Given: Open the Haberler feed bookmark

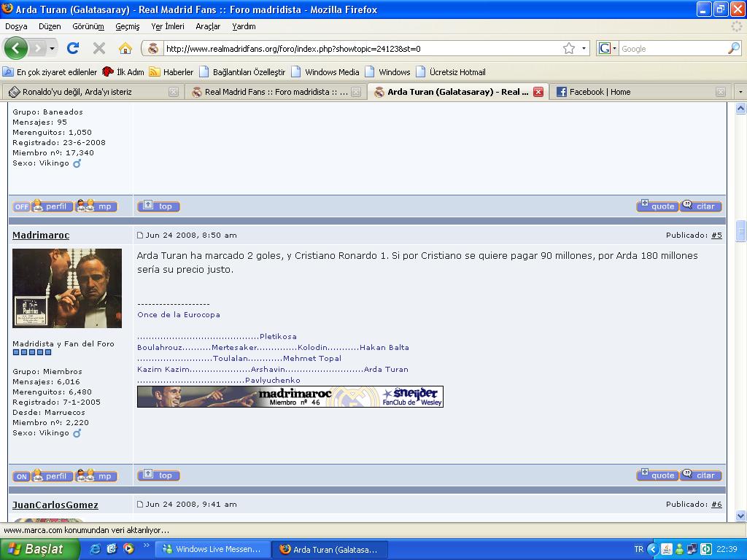Looking at the screenshot, I should click(171, 72).
